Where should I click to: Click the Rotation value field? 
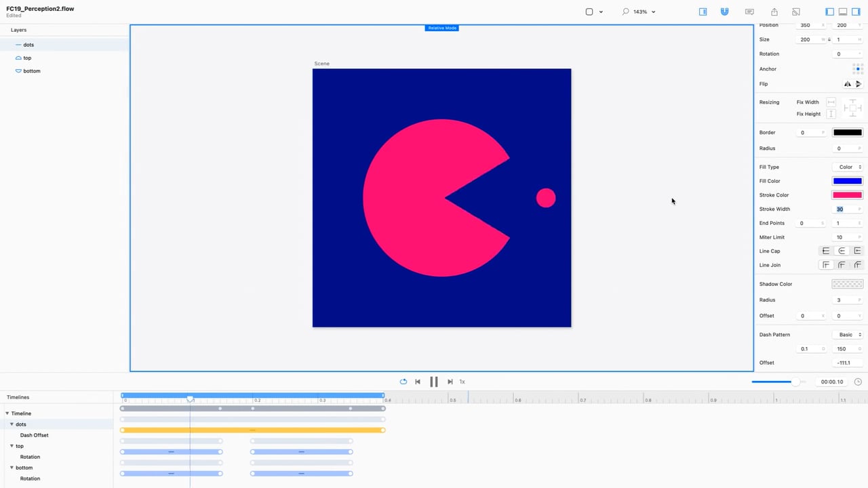[846, 54]
